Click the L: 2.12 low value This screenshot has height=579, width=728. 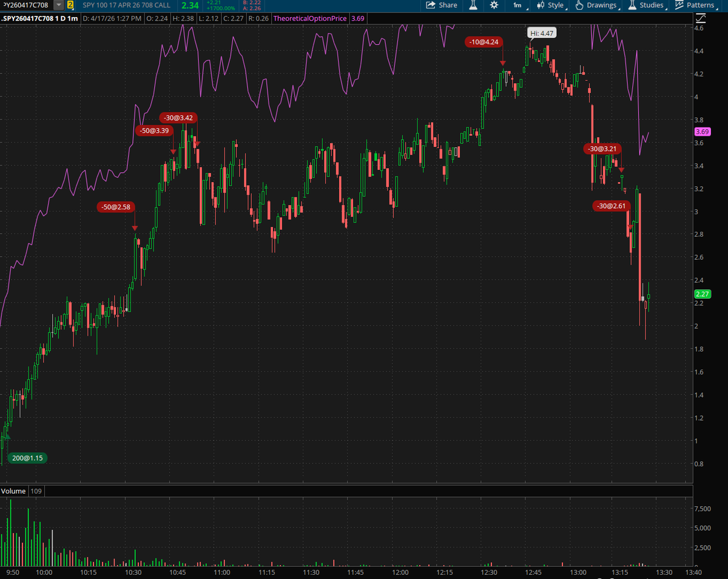(x=210, y=18)
